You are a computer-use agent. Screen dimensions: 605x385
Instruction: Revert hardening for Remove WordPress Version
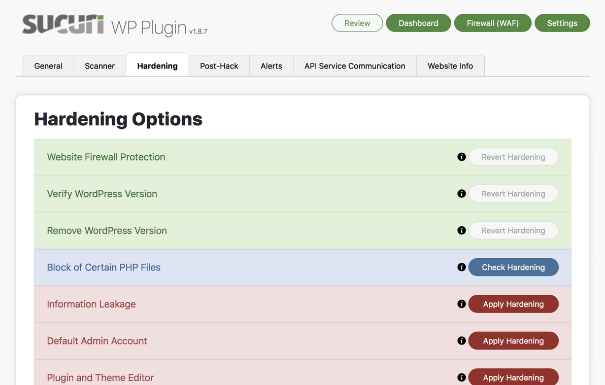(513, 230)
